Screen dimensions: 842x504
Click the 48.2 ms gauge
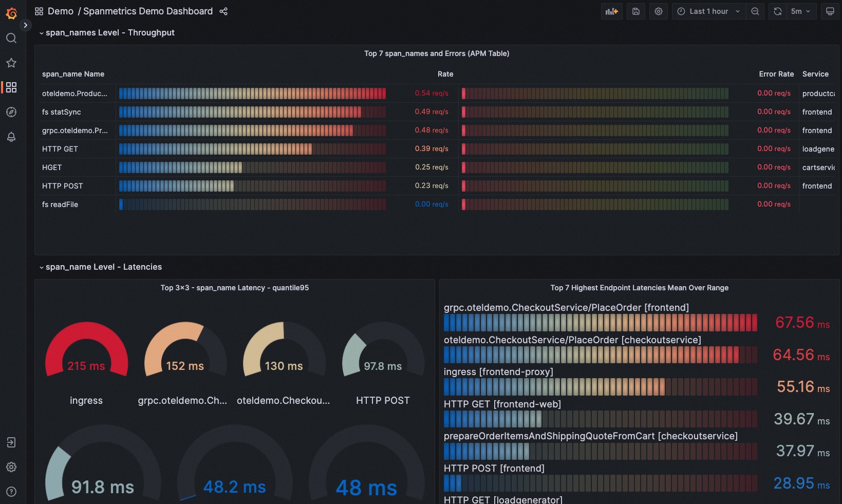click(235, 464)
